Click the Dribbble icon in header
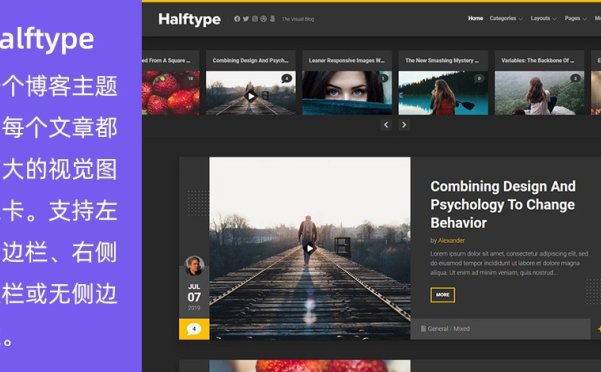Image resolution: width=601 pixels, height=372 pixels. 263,19
